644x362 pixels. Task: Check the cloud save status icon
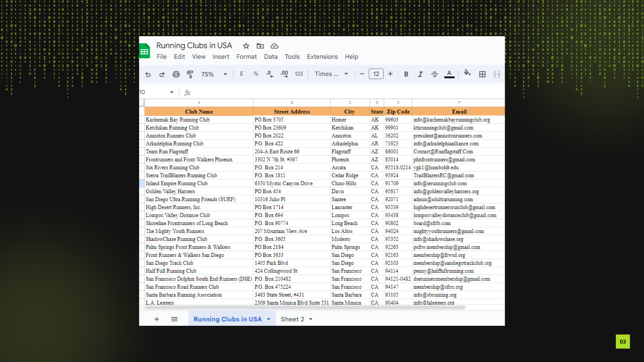pos(274,46)
